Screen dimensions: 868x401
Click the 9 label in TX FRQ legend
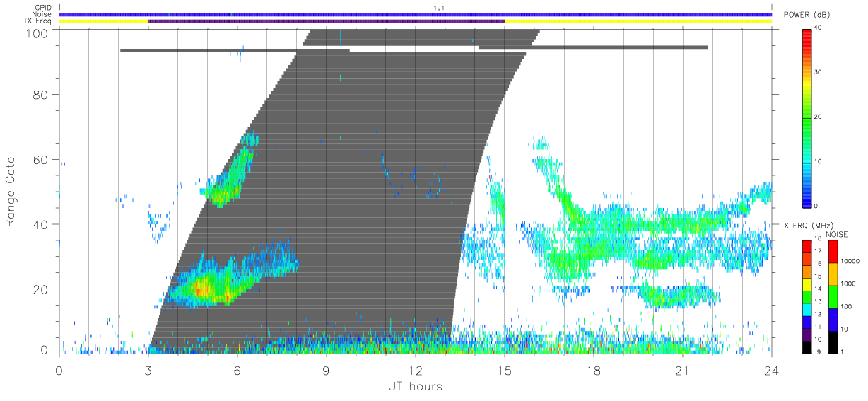pyautogui.click(x=819, y=351)
